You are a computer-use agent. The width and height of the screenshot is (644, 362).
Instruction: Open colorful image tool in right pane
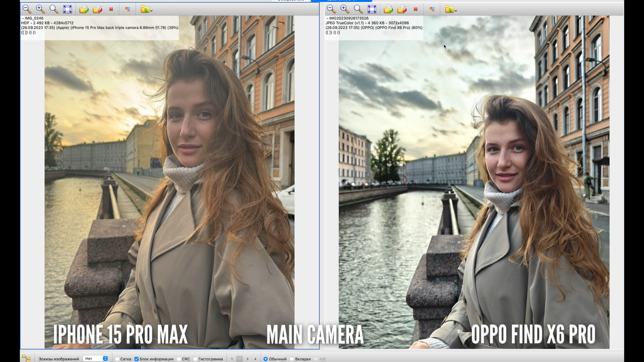pos(432,9)
